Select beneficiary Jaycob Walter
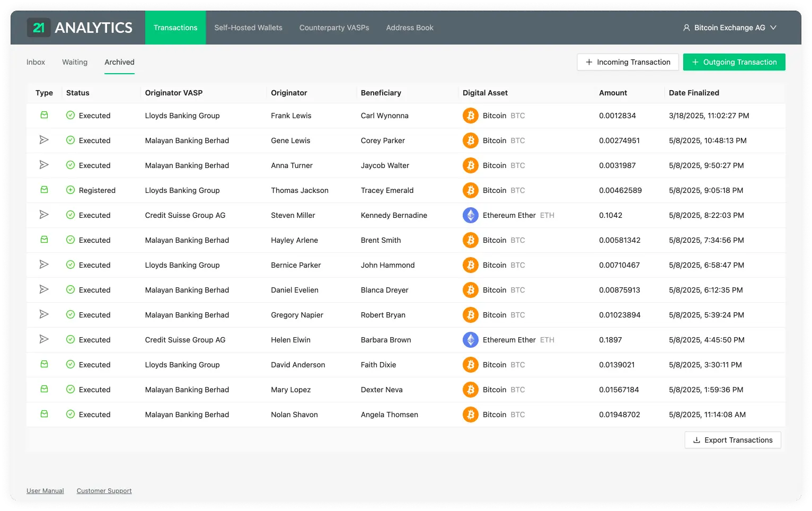 point(385,165)
